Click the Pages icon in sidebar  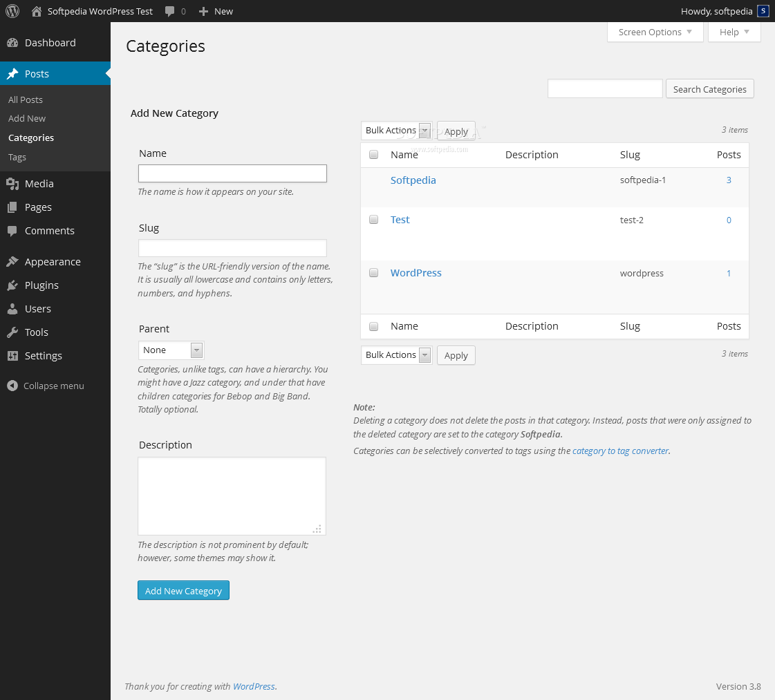pos(12,207)
